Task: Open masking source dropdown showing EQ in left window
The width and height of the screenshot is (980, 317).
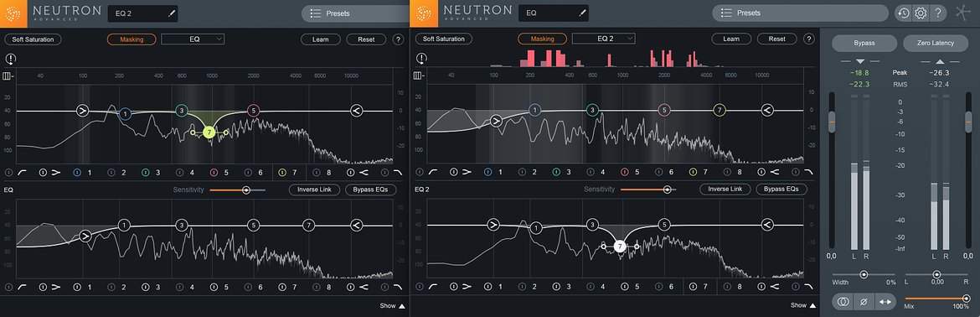Action: [193, 39]
